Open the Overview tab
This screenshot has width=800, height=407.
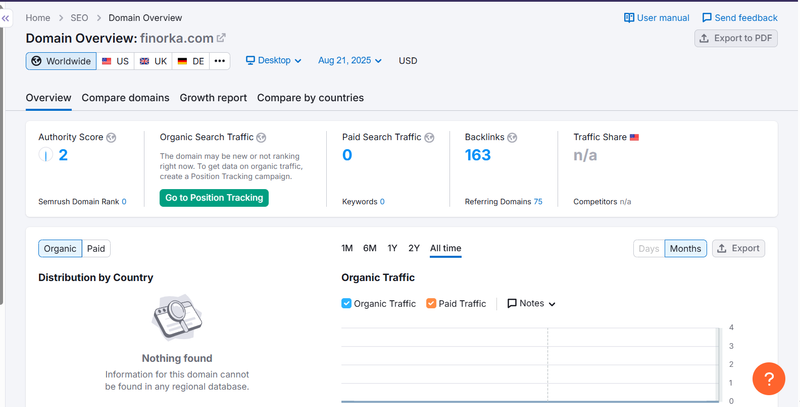coord(48,98)
